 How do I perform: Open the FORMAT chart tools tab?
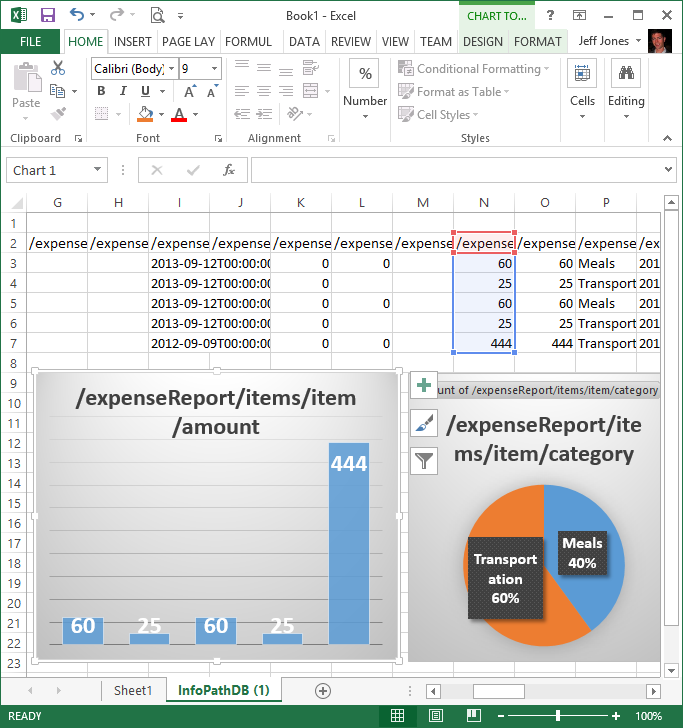tap(538, 42)
